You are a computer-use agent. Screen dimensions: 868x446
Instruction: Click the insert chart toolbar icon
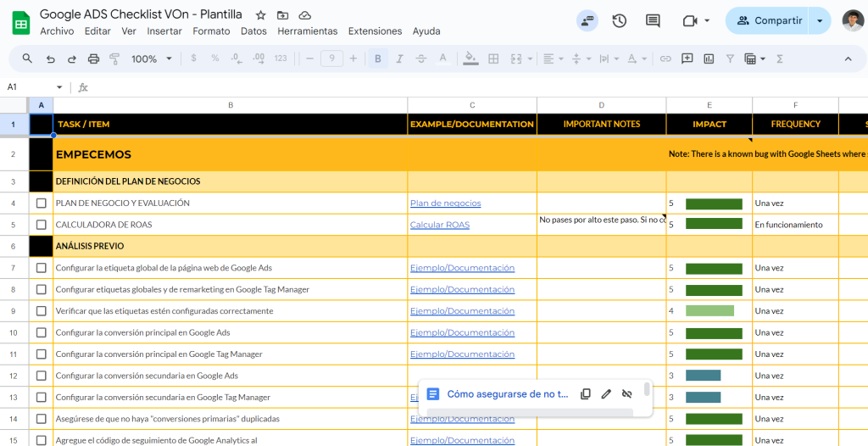[708, 59]
